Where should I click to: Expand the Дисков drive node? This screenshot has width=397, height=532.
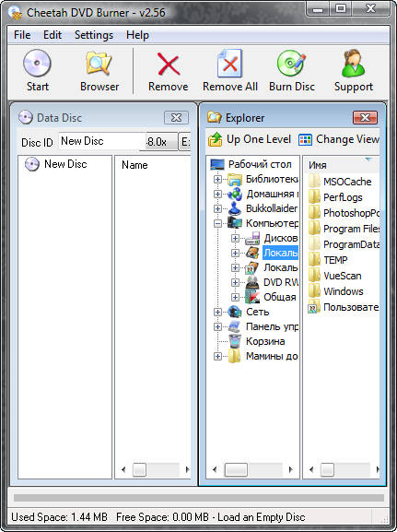tap(235, 238)
